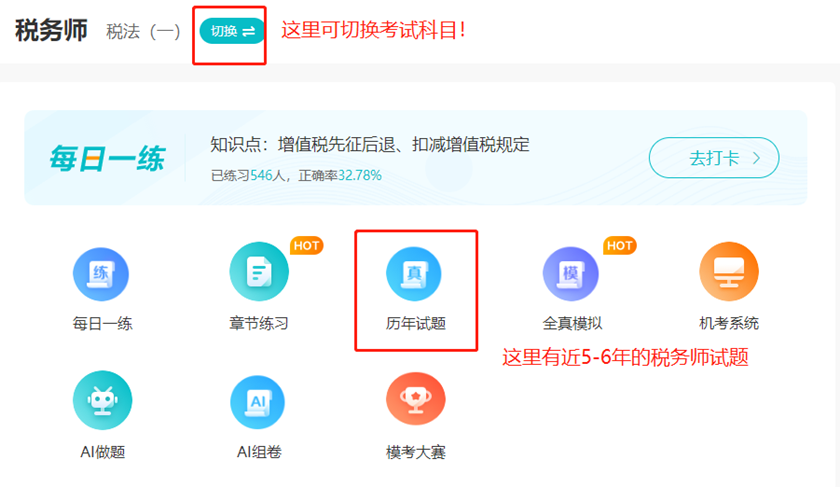Open the AI做题 robot icon
Viewport: 840px width, 487px height.
click(x=102, y=400)
